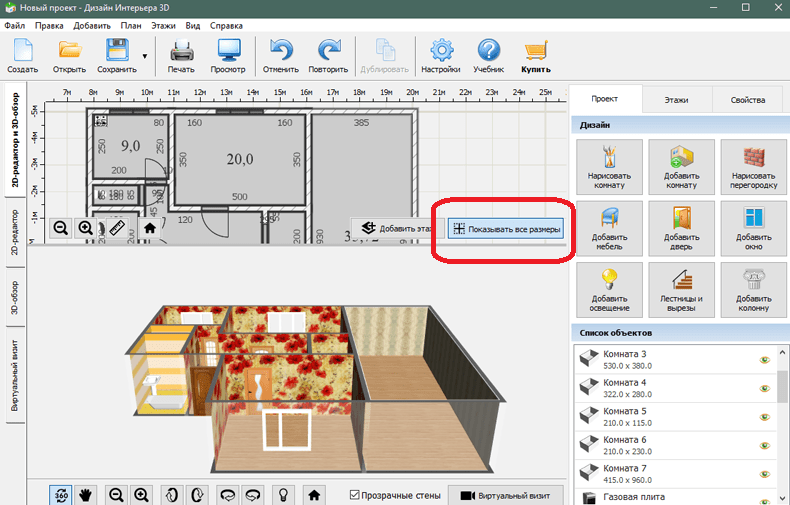
Task: Click Лестницы и вырезы button
Action: pyautogui.click(x=681, y=290)
